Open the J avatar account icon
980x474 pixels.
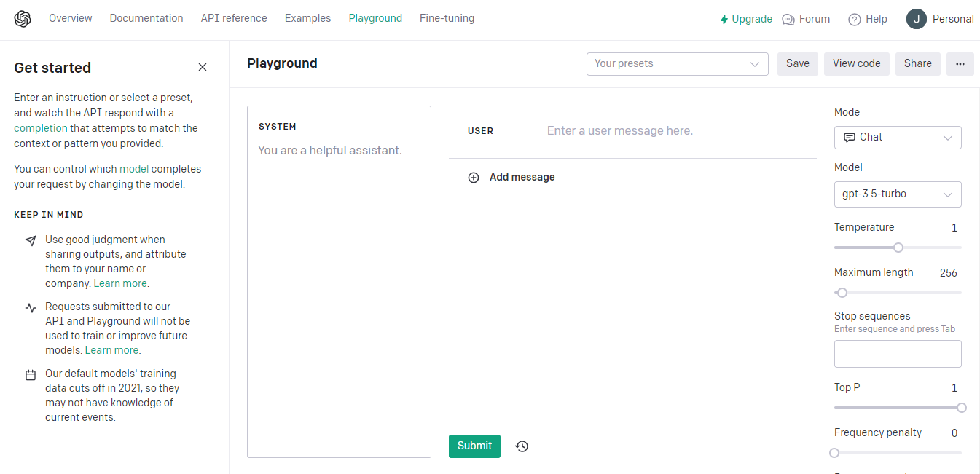916,19
